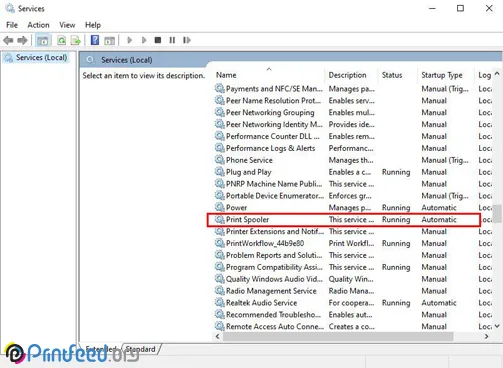The width and height of the screenshot is (503, 368).
Task: Click the Services title bar app icon
Action: point(10,8)
